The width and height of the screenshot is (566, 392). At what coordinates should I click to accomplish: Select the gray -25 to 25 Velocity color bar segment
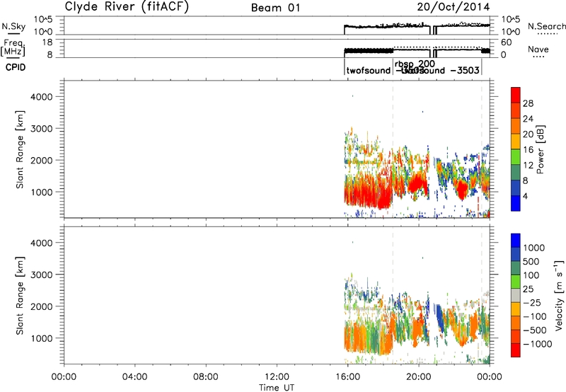[516, 295]
